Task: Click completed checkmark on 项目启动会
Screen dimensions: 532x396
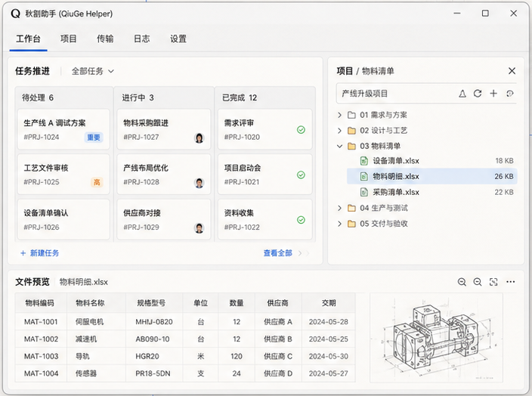Action: 301,175
